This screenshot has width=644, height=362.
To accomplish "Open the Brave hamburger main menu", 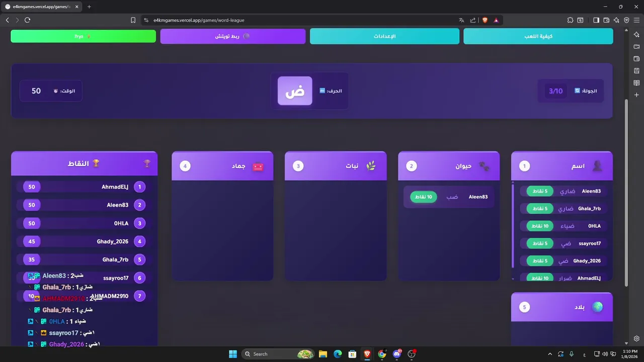I will pyautogui.click(x=636, y=20).
